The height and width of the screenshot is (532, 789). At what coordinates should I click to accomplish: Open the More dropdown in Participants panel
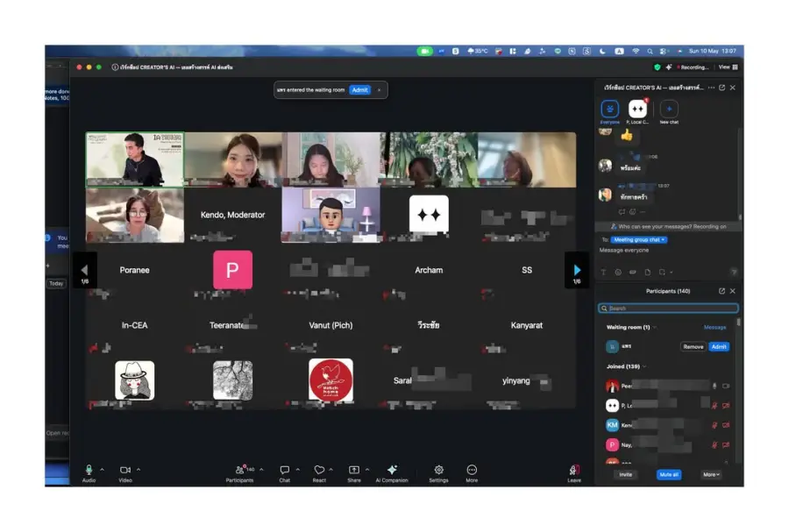point(711,475)
